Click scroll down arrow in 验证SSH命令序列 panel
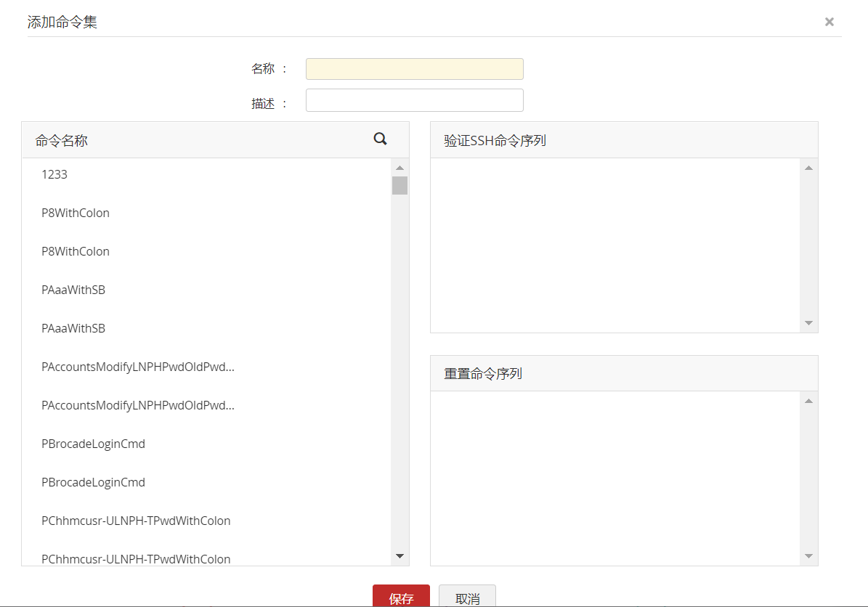Image resolution: width=868 pixels, height=607 pixels. pyautogui.click(x=808, y=323)
